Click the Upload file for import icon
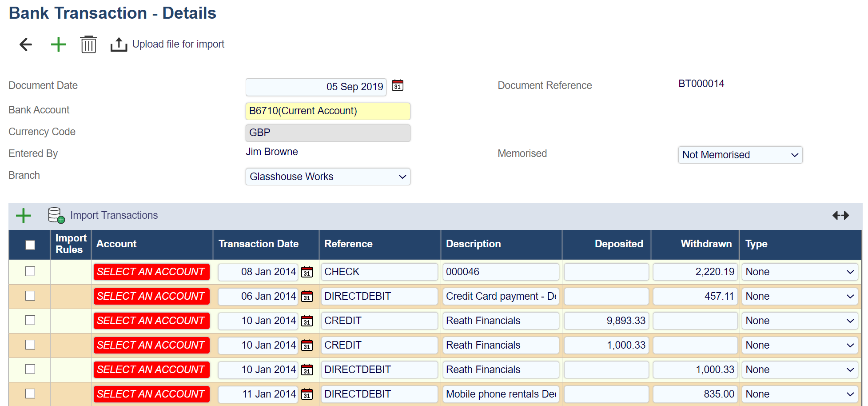The width and height of the screenshot is (868, 406). tap(119, 44)
